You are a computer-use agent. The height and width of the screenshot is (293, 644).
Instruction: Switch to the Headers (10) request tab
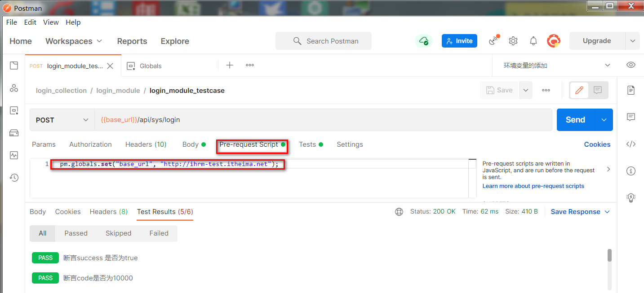pyautogui.click(x=146, y=144)
